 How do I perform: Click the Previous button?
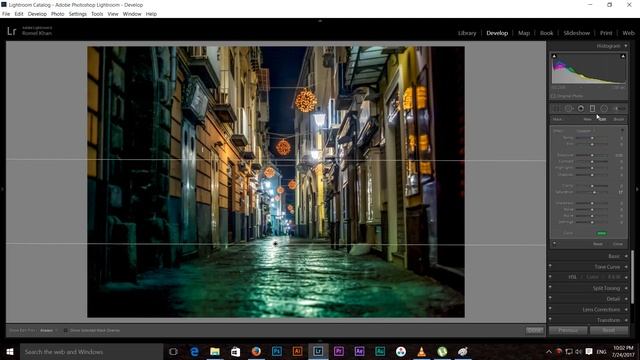coord(568,330)
